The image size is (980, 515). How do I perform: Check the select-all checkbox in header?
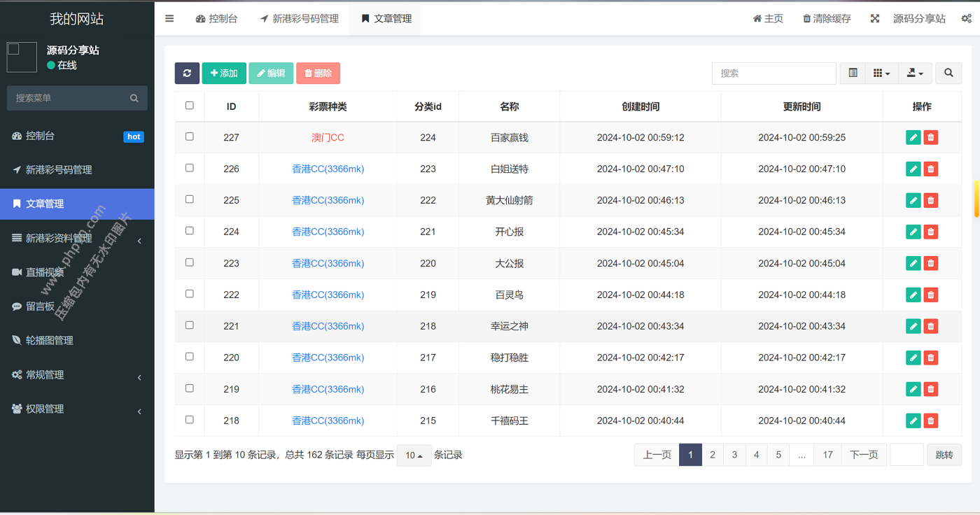click(189, 106)
